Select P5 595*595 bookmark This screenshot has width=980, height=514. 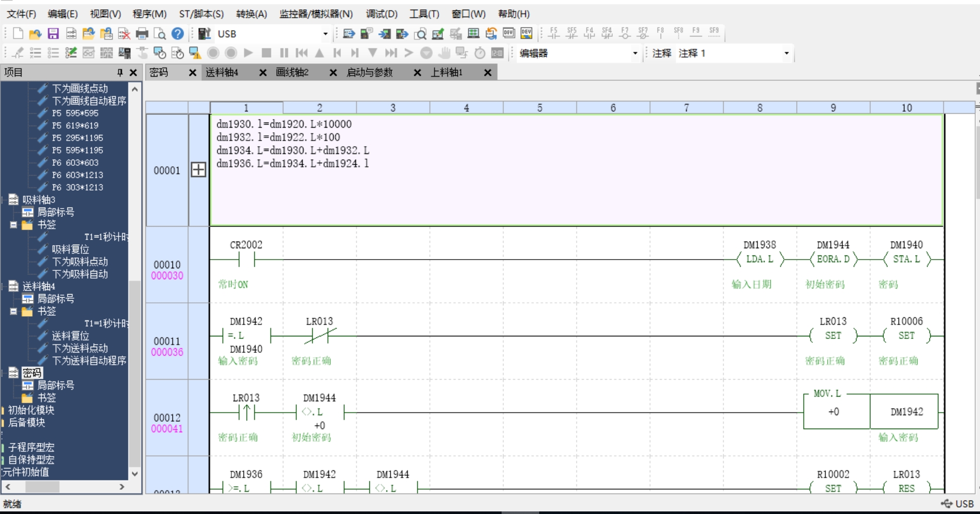75,113
